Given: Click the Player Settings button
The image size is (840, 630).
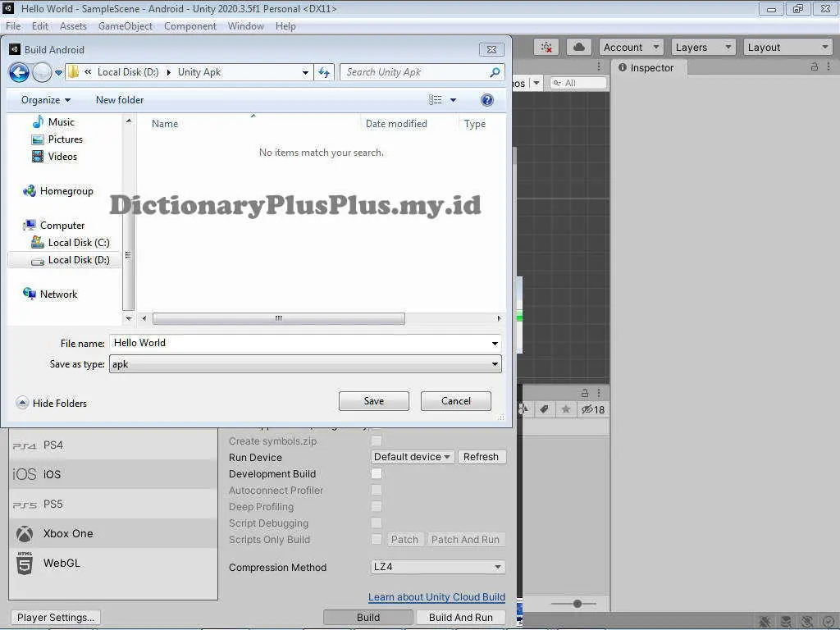Looking at the screenshot, I should 56,617.
